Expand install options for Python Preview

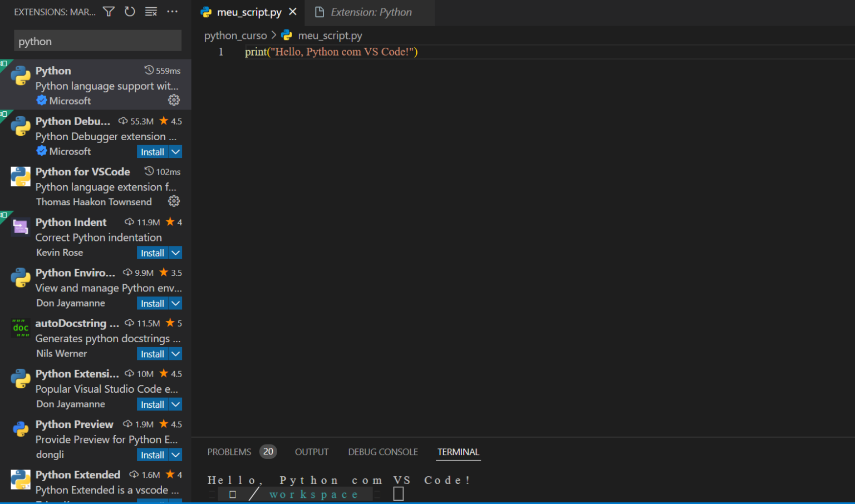176,454
